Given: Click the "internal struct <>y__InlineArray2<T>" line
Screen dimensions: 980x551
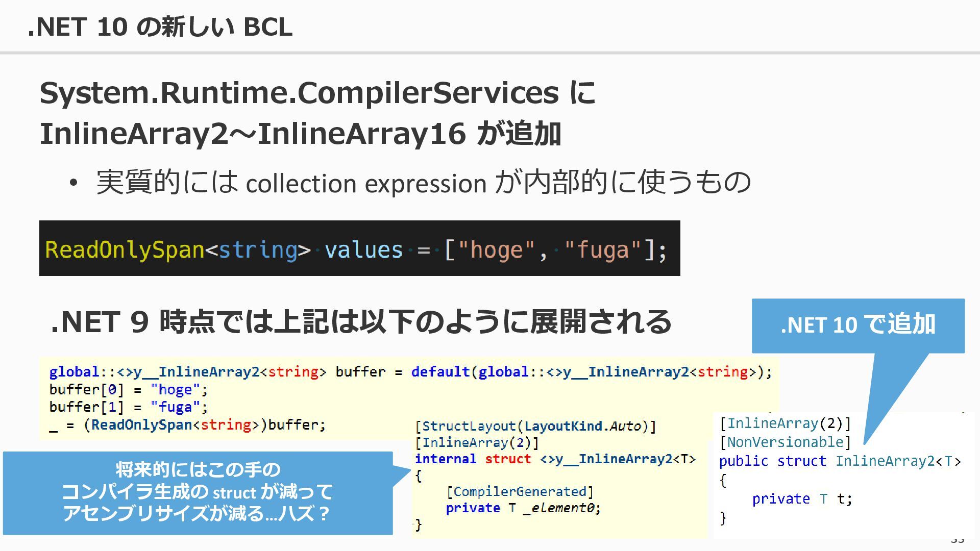Looking at the screenshot, I should 555,459.
